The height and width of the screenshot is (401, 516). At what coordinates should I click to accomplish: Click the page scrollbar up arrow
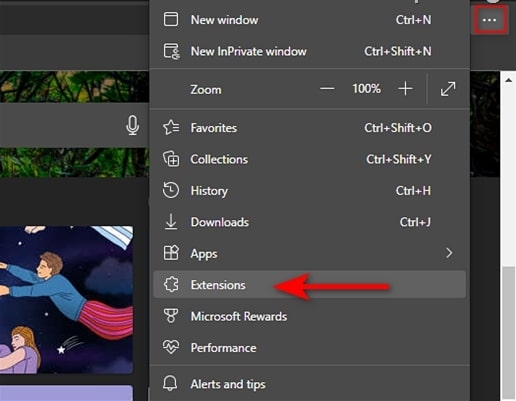[x=508, y=80]
